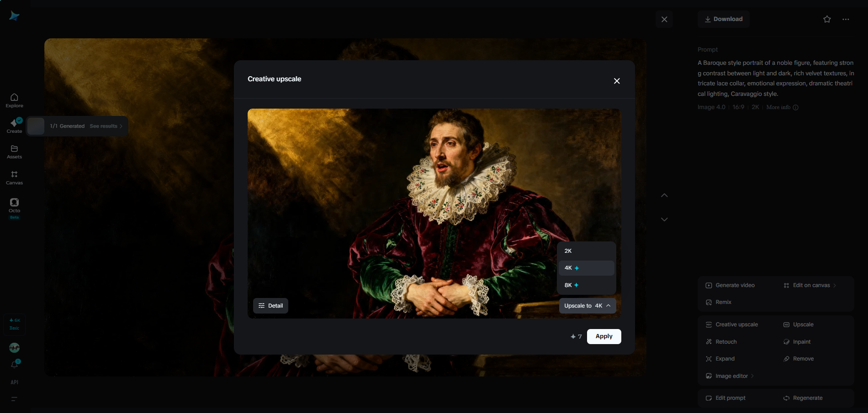Select the 2K upscale option
The image size is (868, 413).
586,251
